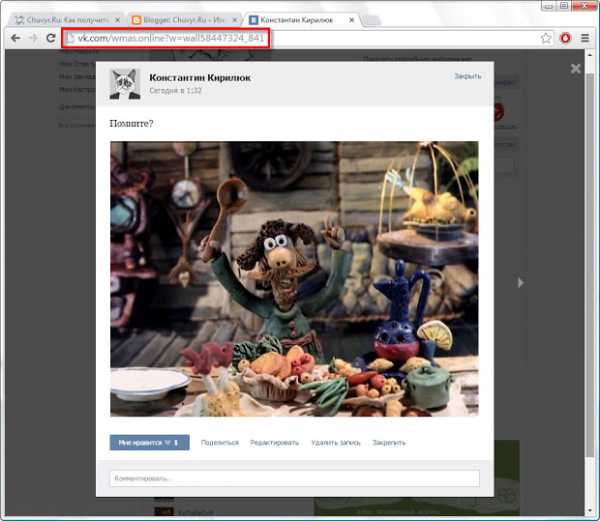Click the Редактировать edit link
The width and height of the screenshot is (600, 521).
click(x=274, y=443)
